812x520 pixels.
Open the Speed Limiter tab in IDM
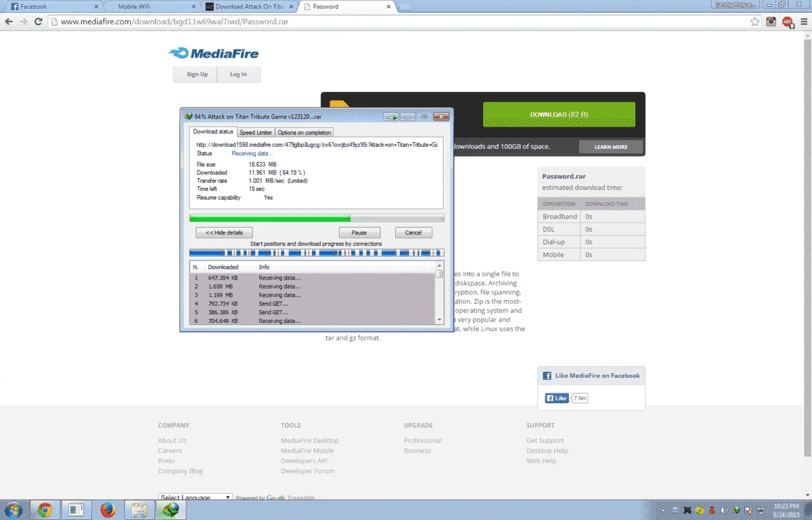coord(256,133)
